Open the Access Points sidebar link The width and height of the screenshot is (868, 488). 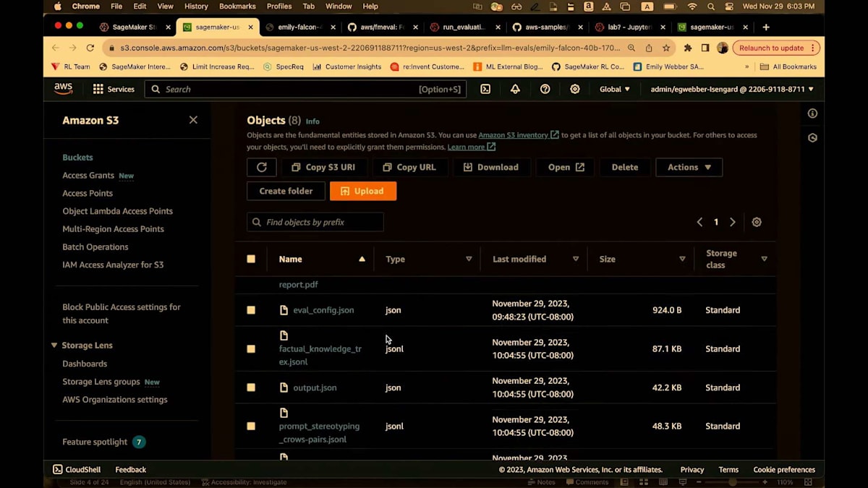(x=88, y=193)
